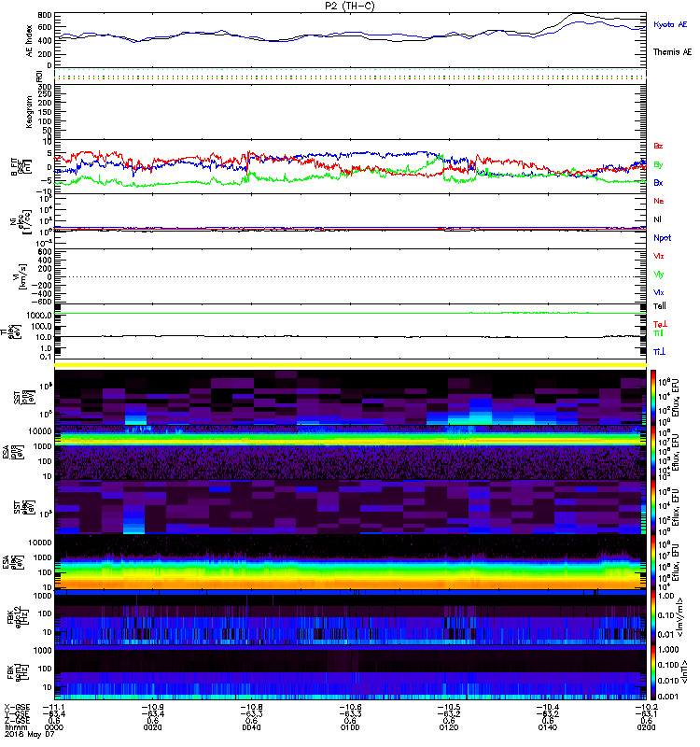Click the 2018 May 07 date label

pyautogui.click(x=29, y=734)
